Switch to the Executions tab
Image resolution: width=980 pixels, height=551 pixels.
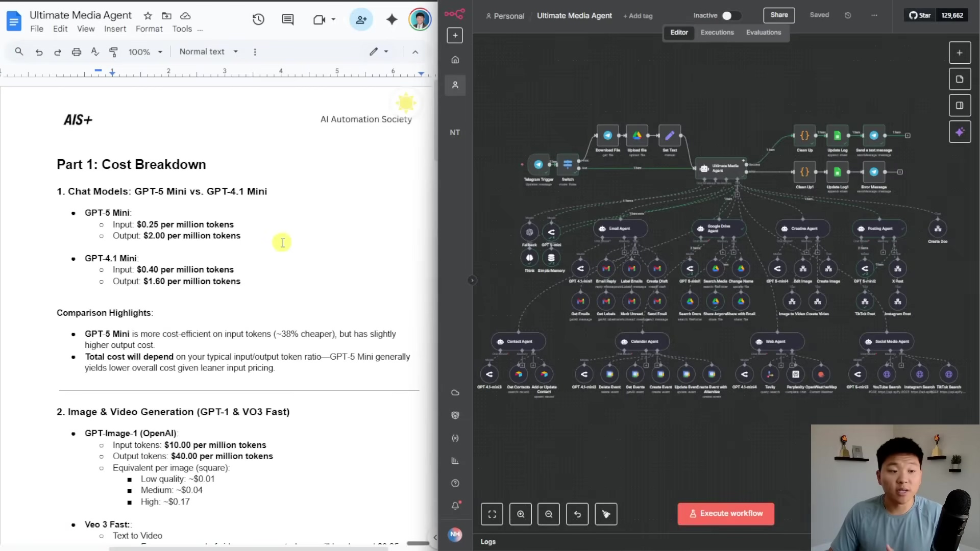717,33
